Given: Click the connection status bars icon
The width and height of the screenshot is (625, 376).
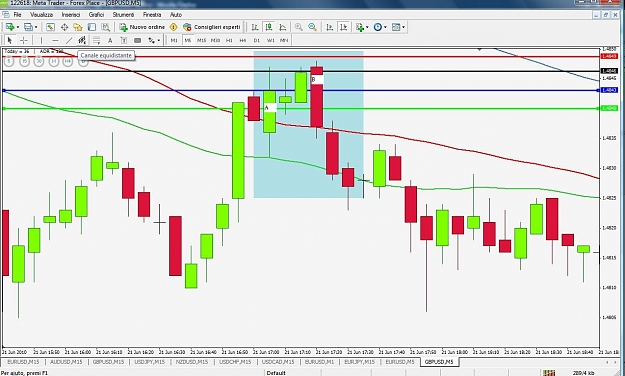Looking at the screenshot, I should coord(548,372).
